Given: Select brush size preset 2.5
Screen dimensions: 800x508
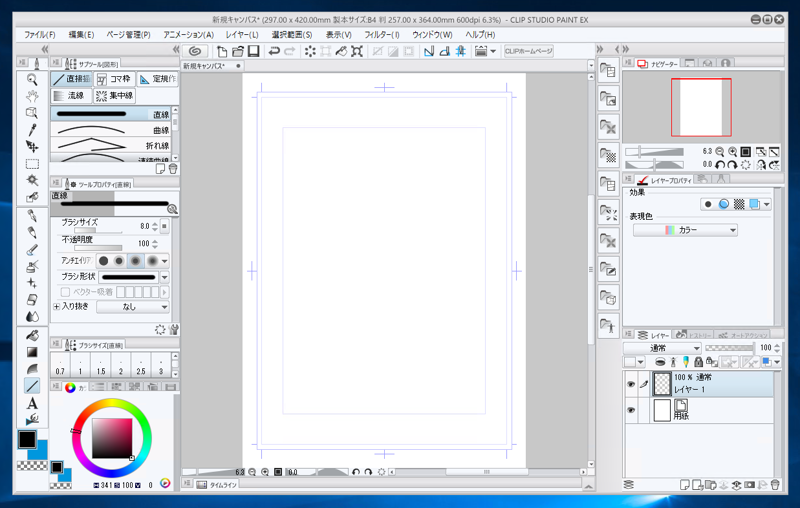Looking at the screenshot, I should 141,365.
